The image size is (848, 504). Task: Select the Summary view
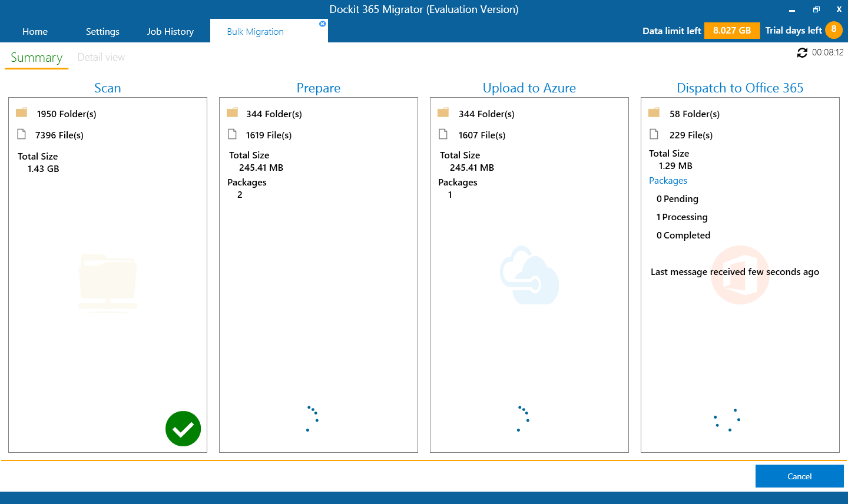click(37, 57)
